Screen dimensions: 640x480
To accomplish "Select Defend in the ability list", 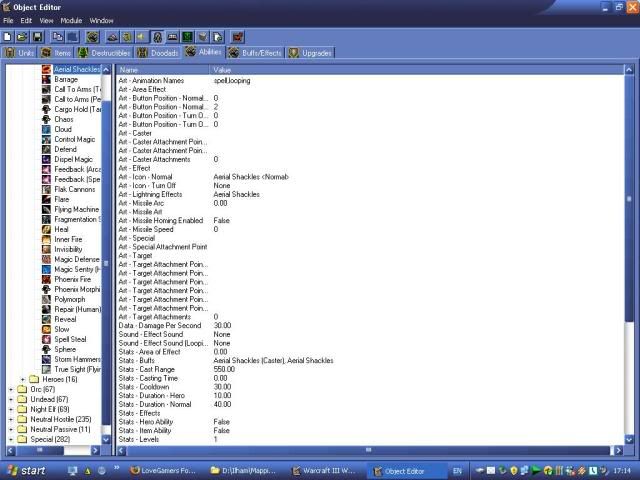I will (65, 149).
